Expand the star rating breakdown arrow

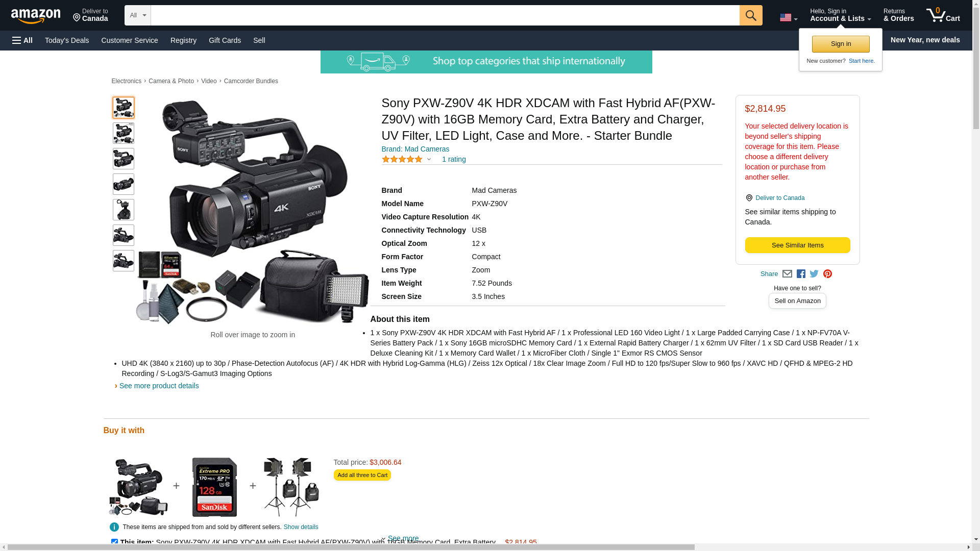click(x=429, y=159)
